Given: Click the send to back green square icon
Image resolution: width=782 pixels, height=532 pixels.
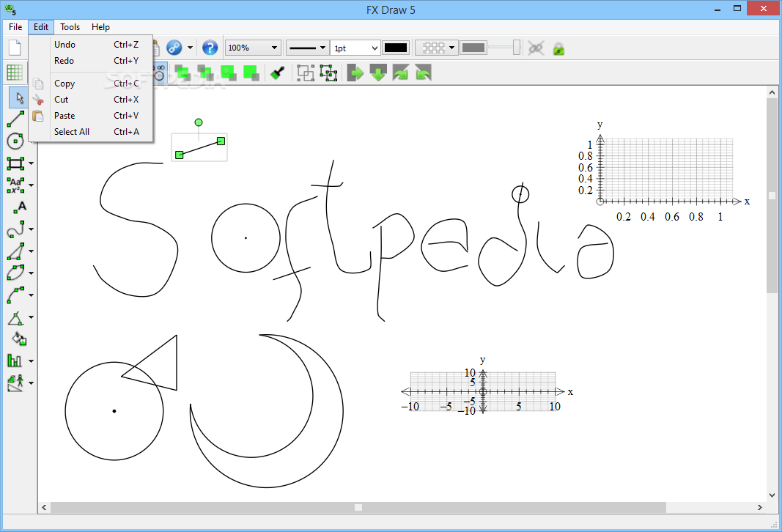Looking at the screenshot, I should pyautogui.click(x=251, y=73).
